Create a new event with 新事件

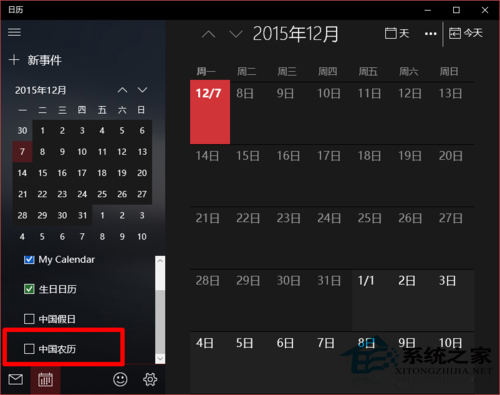(35, 60)
